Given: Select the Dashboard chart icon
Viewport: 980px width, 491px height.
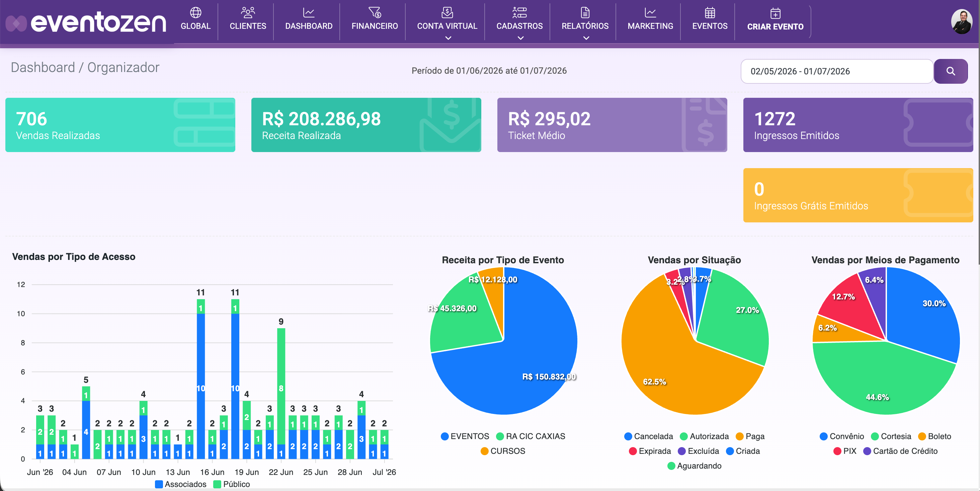Looking at the screenshot, I should pyautogui.click(x=309, y=13).
